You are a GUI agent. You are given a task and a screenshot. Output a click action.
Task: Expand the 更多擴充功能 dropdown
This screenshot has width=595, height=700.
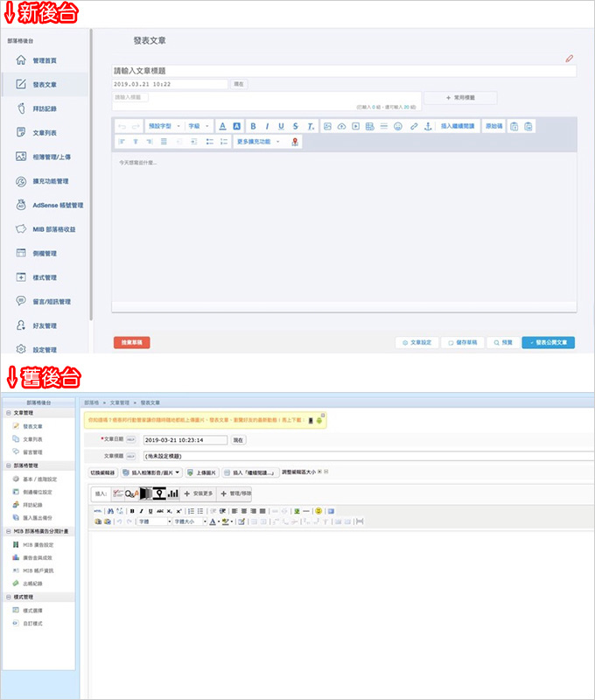[258, 142]
